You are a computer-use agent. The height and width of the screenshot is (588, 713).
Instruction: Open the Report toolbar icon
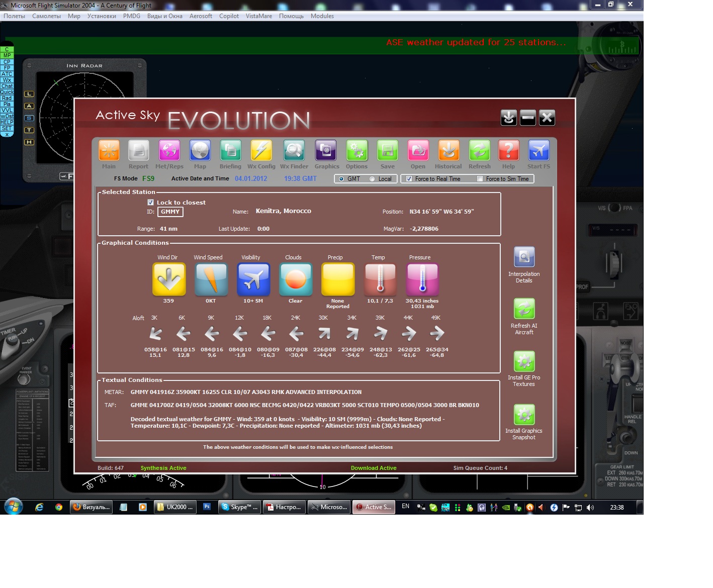pyautogui.click(x=138, y=151)
